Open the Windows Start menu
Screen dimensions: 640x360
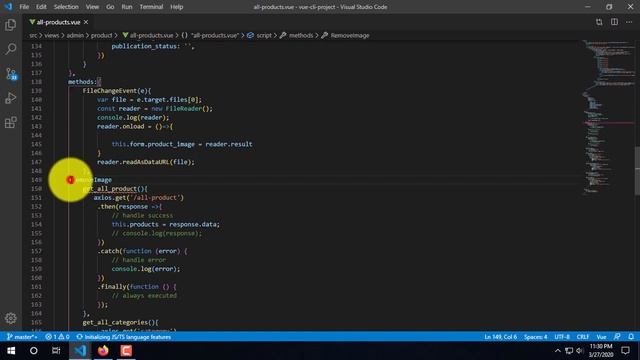coord(11,351)
